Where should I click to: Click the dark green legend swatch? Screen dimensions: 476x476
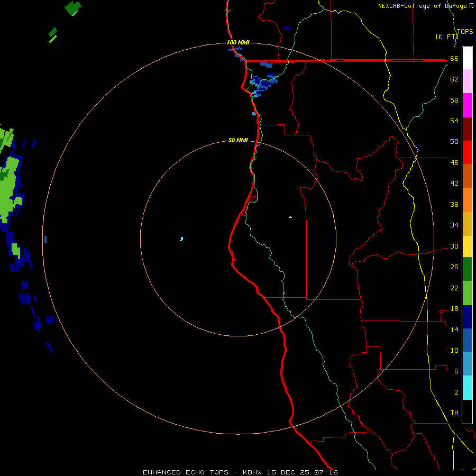tap(467, 269)
